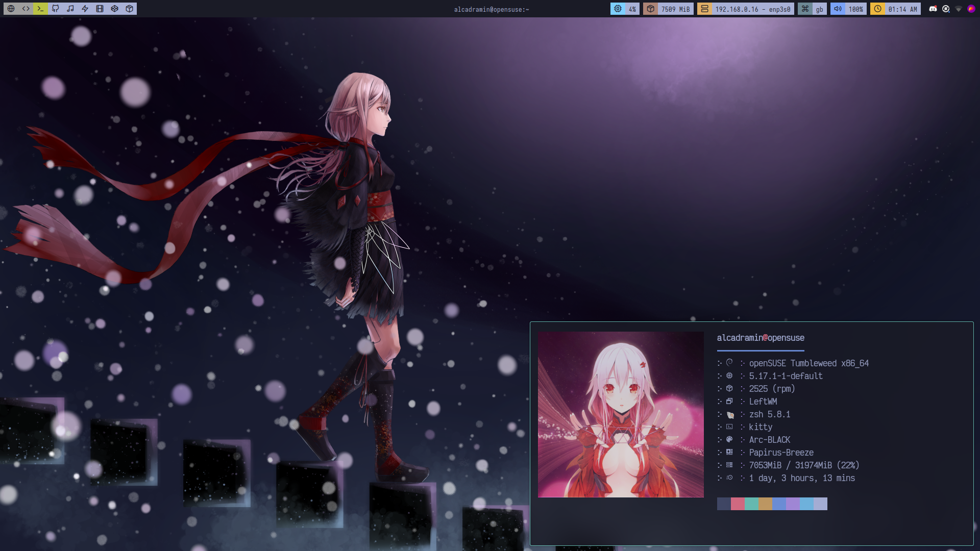
Task: Click the Papirus-Breeze icons line
Action: click(781, 453)
